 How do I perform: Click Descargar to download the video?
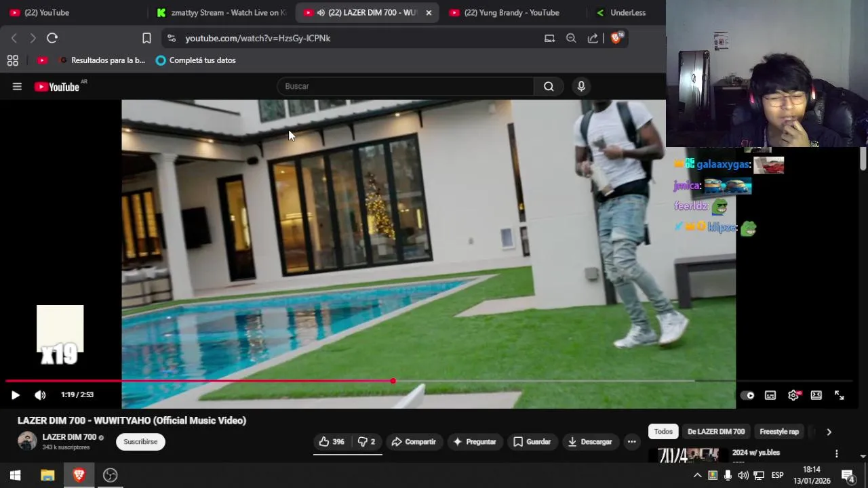point(590,442)
